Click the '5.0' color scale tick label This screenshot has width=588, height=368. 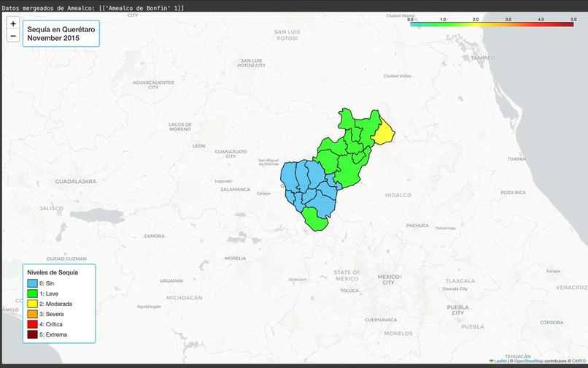(x=573, y=20)
